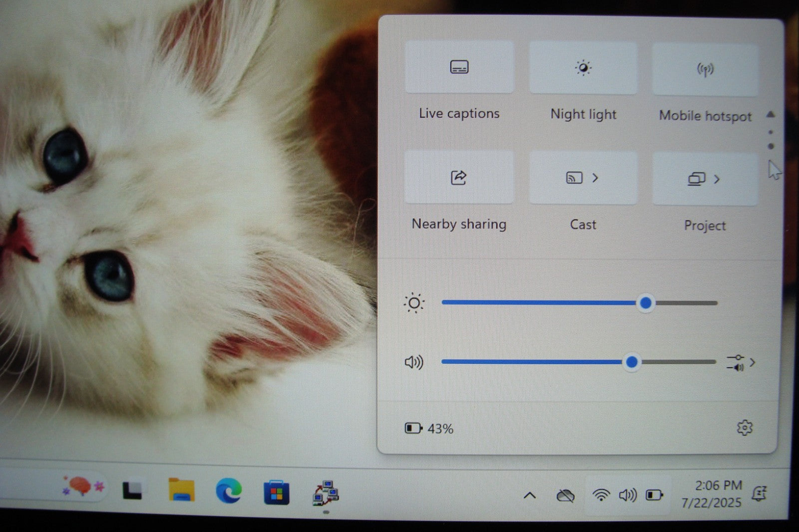Launch Microsoft Edge from taskbar
This screenshot has height=532, width=799.
(x=229, y=491)
